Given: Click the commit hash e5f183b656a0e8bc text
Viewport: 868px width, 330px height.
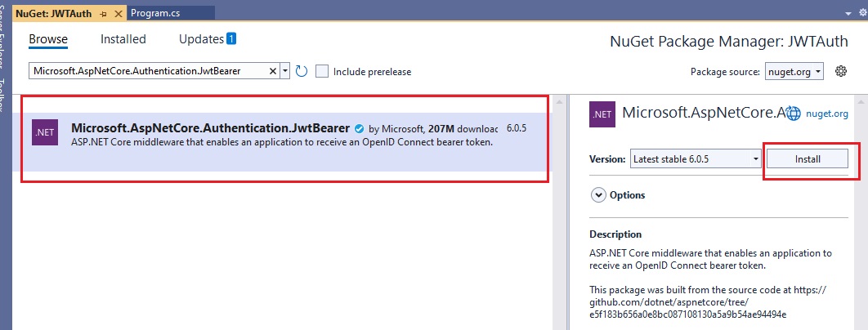Looking at the screenshot, I should (688, 314).
